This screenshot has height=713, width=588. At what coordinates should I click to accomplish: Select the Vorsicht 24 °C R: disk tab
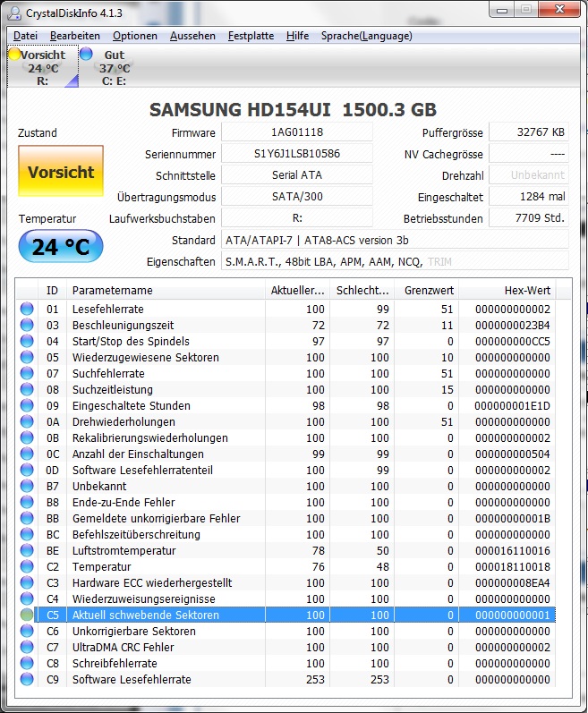click(43, 67)
